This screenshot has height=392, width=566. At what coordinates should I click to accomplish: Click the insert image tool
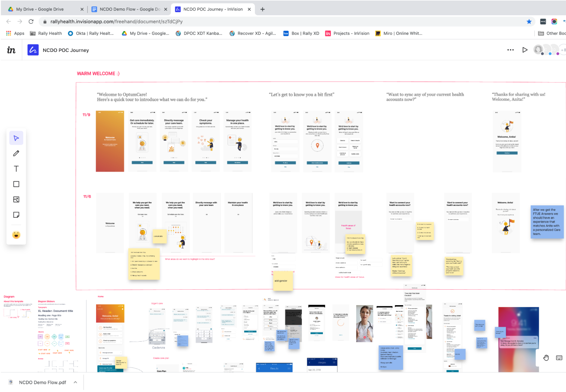tap(16, 200)
